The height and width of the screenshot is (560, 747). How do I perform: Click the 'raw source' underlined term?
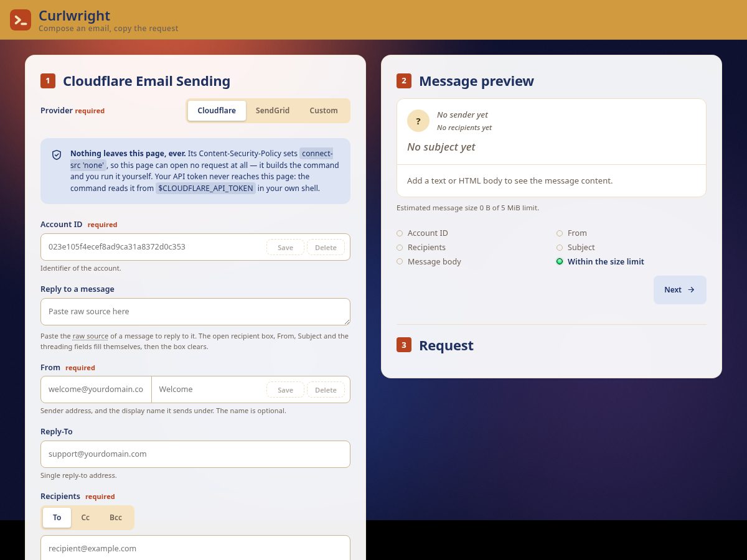(x=90, y=336)
